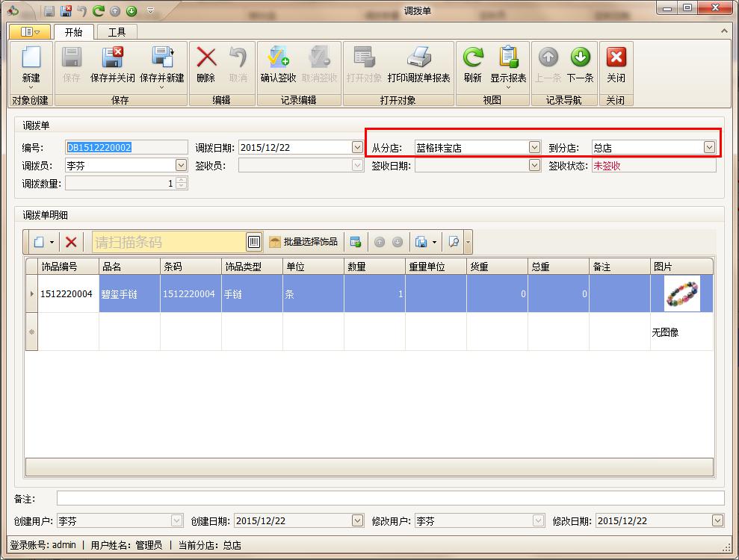Click the cell 1512220004 in 饰品编号 column
Viewport: 739px width, 560px height.
pyautogui.click(x=68, y=294)
